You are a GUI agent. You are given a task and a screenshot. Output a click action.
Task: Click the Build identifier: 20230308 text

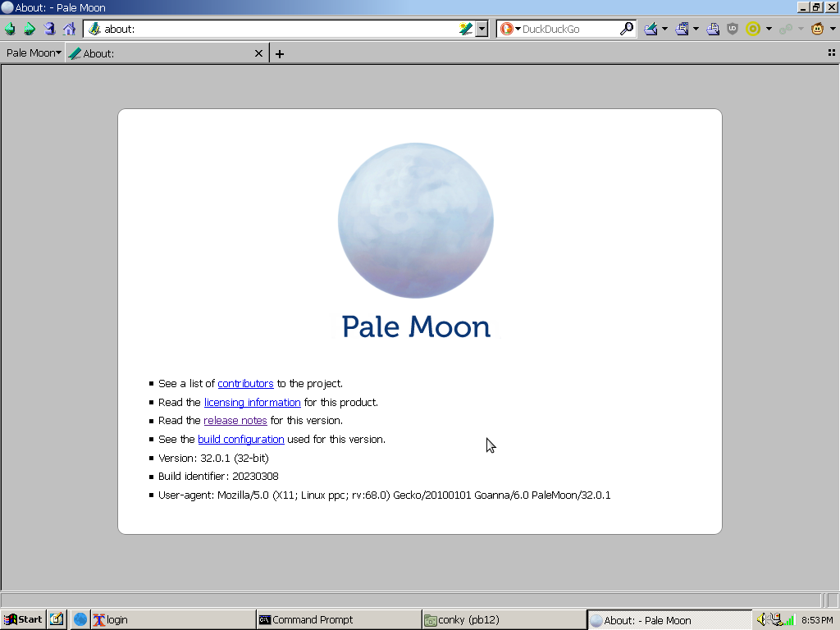[218, 477]
